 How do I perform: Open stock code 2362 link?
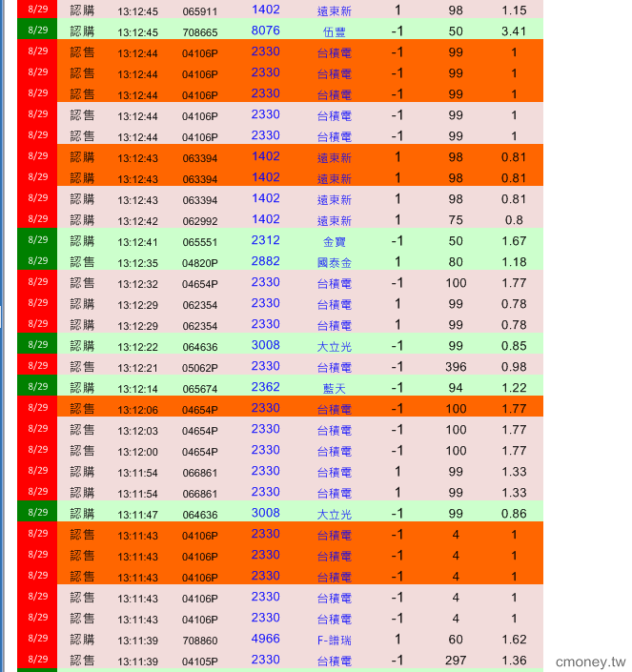coord(265,387)
